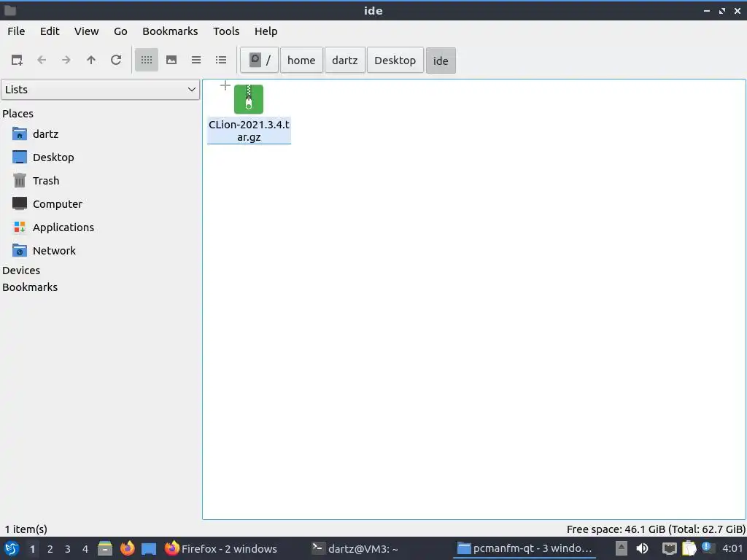Switch to workspace 4
747x560 pixels.
pos(85,549)
